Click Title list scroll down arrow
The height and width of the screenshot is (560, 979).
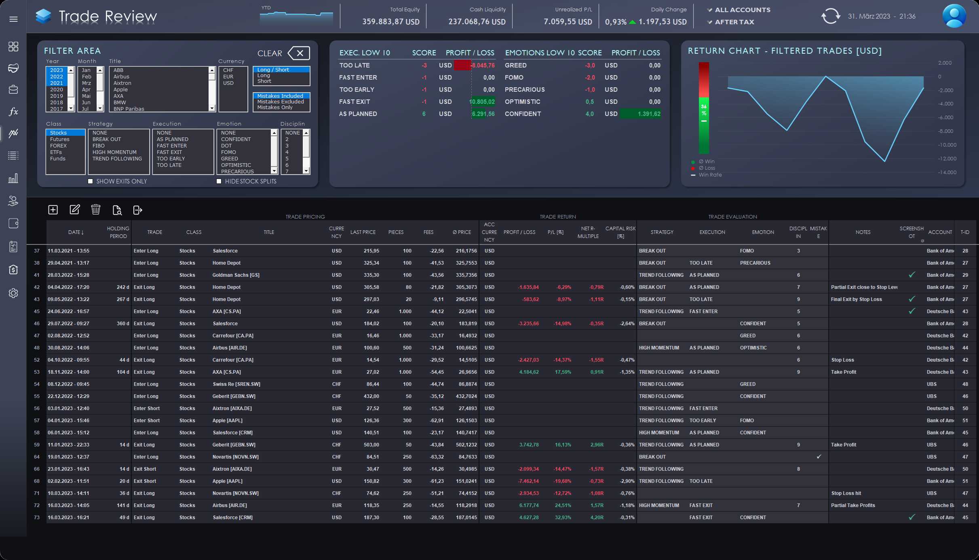[212, 108]
